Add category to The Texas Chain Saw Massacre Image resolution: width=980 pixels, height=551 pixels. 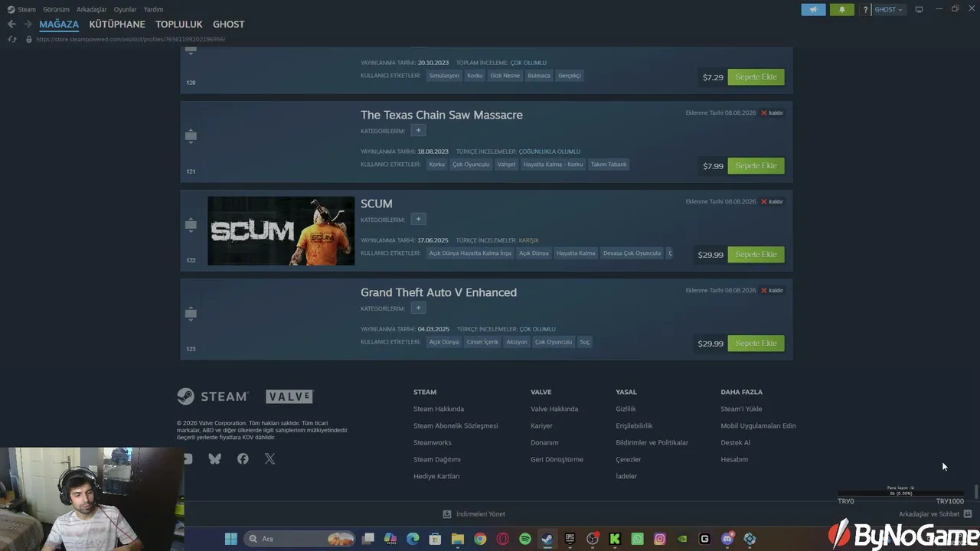(418, 131)
